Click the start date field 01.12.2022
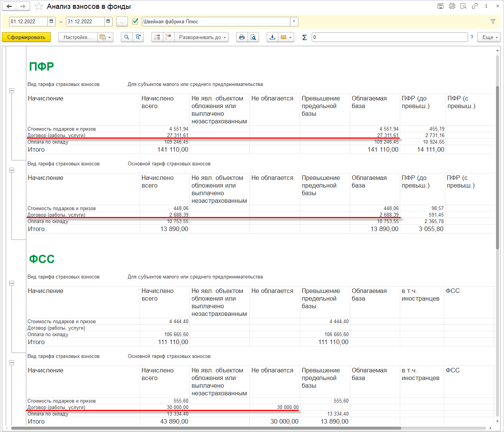The image size is (504, 432). 29,21
